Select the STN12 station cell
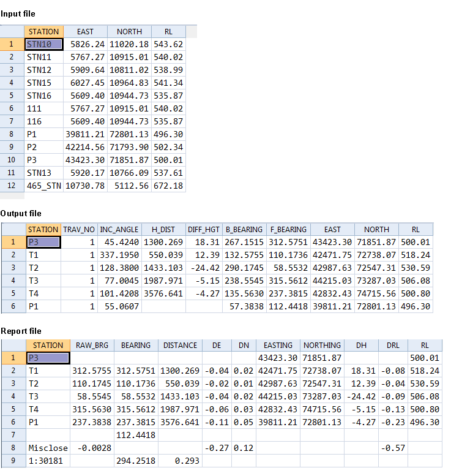Viewport: 451px width, 476px height. 43,70
